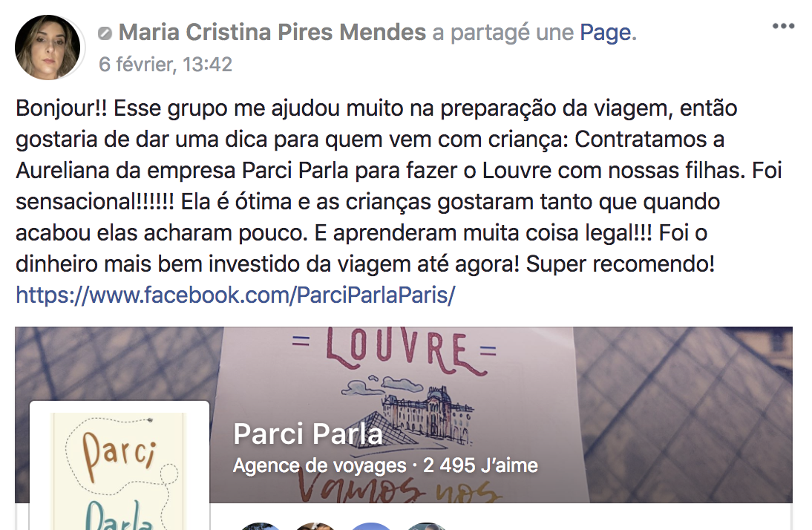Click "a partagé une" text in header
This screenshot has width=812, height=530.
[502, 33]
